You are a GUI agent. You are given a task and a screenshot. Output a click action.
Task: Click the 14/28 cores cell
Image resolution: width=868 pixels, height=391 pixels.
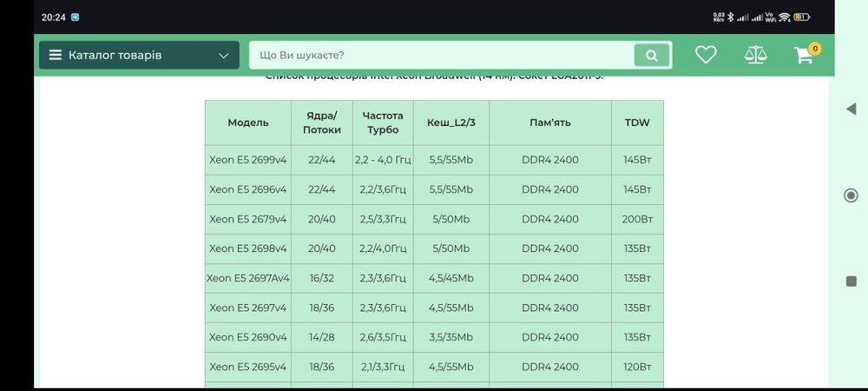322,337
